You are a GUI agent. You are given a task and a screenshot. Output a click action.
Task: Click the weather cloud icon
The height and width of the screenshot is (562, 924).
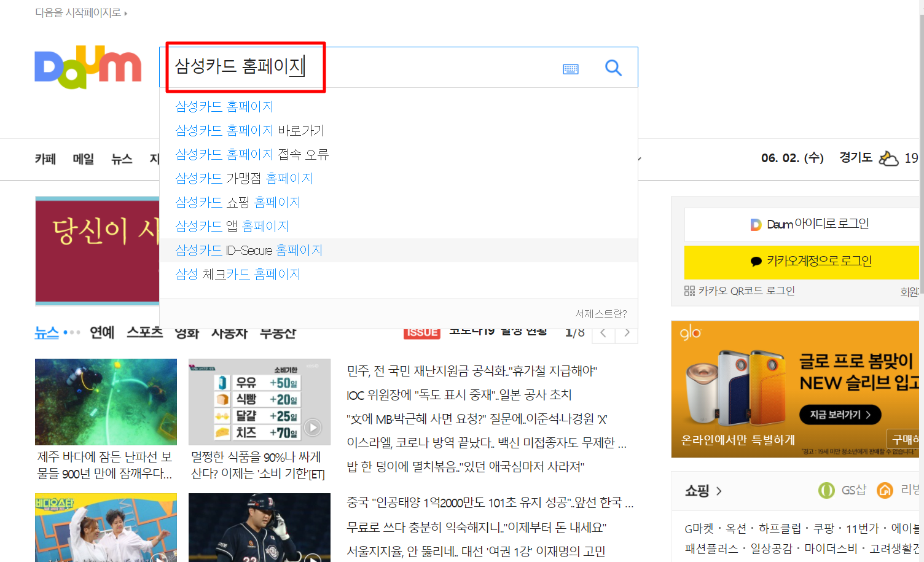click(888, 158)
